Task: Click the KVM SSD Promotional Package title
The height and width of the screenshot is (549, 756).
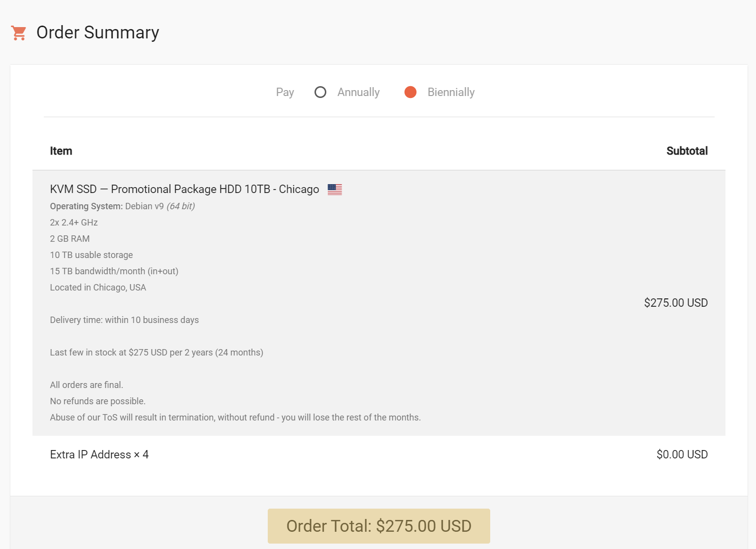Action: [x=184, y=189]
